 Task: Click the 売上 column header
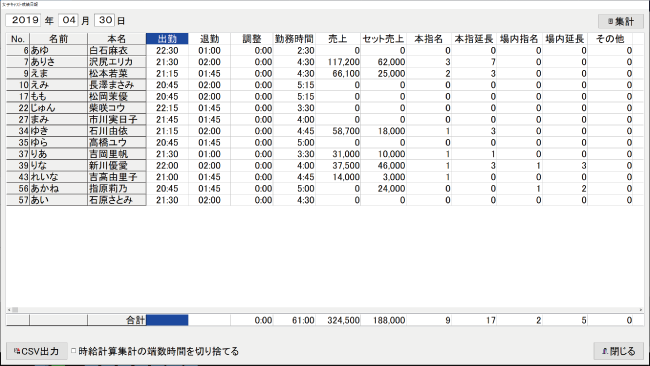[x=338, y=39]
